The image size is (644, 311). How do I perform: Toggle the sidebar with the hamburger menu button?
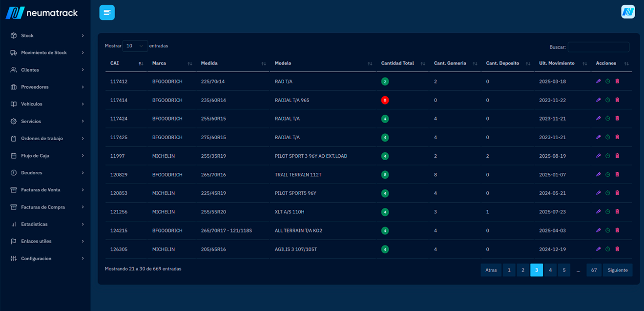pos(107,13)
